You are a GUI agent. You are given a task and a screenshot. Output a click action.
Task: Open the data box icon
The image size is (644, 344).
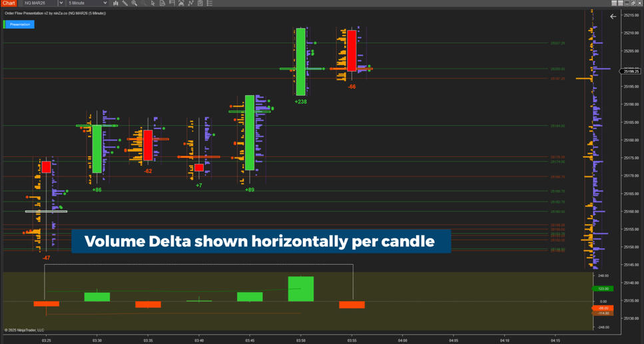click(x=162, y=3)
